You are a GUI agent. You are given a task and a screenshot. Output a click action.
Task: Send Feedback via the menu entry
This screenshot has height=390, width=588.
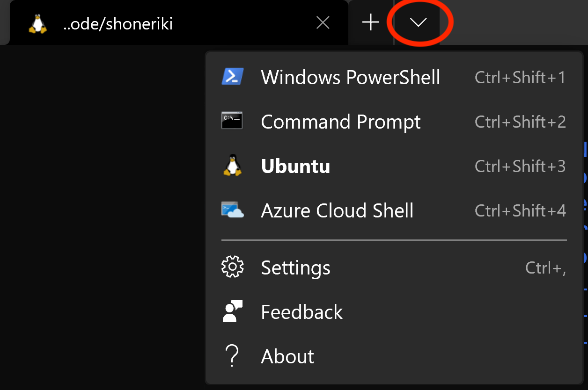pyautogui.click(x=301, y=311)
